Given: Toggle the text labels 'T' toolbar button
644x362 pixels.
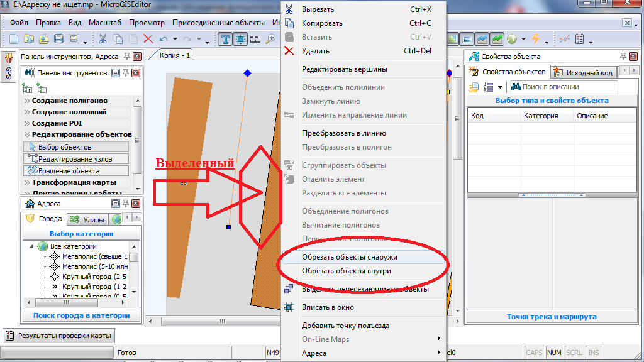Looking at the screenshot, I should tap(225, 39).
